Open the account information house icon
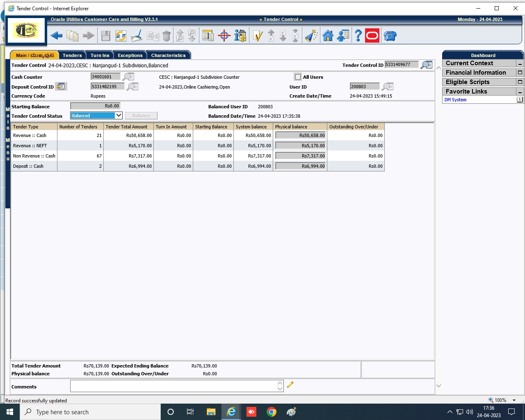The image size is (525, 420). (240, 36)
